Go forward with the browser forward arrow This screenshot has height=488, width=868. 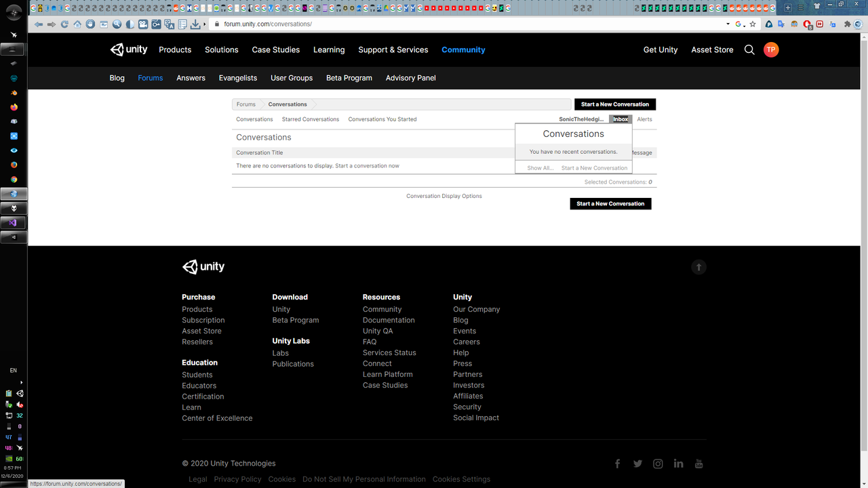click(52, 24)
